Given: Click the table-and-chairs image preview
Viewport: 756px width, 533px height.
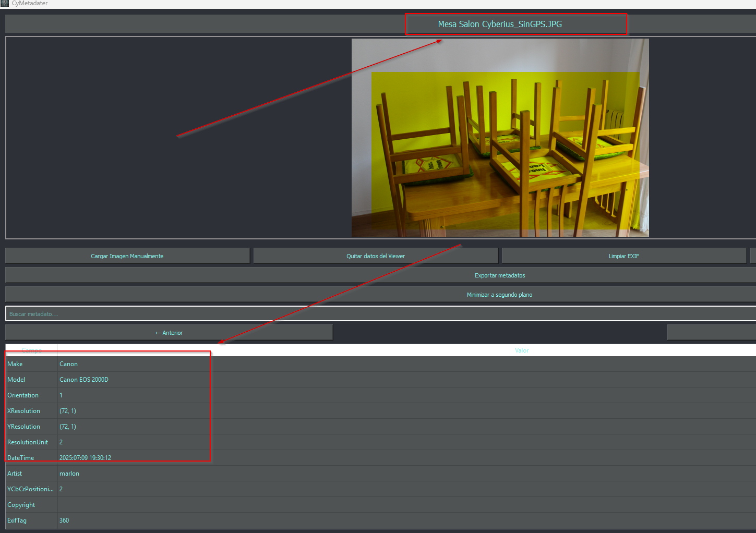Looking at the screenshot, I should click(500, 138).
